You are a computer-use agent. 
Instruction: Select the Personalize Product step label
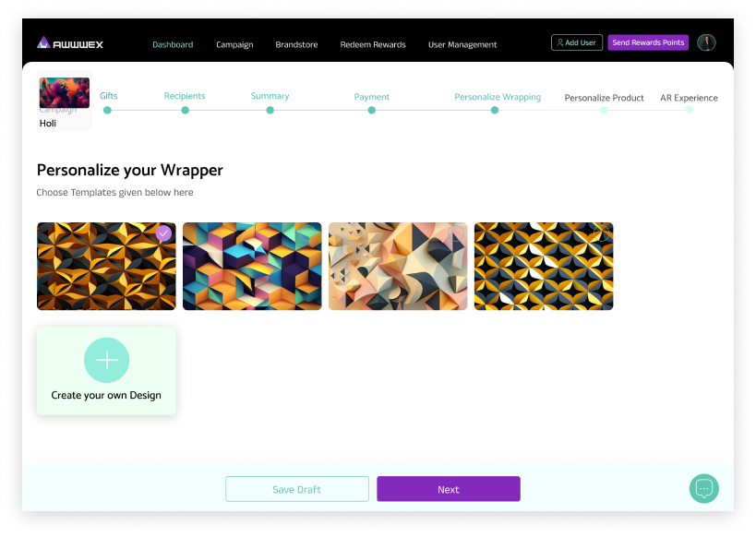click(x=604, y=98)
